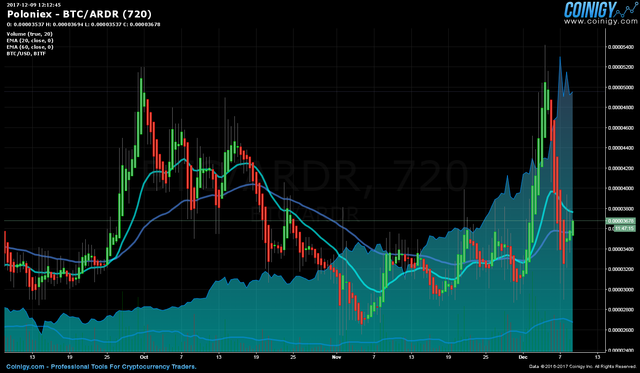This screenshot has width=640, height=373.
Task: Click the Dec label on the time axis
Action: click(x=523, y=357)
